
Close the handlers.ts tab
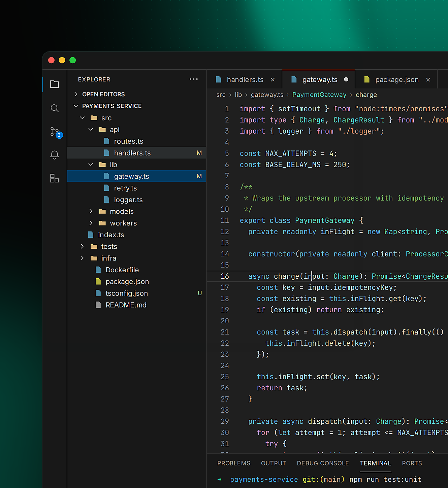pyautogui.click(x=273, y=80)
